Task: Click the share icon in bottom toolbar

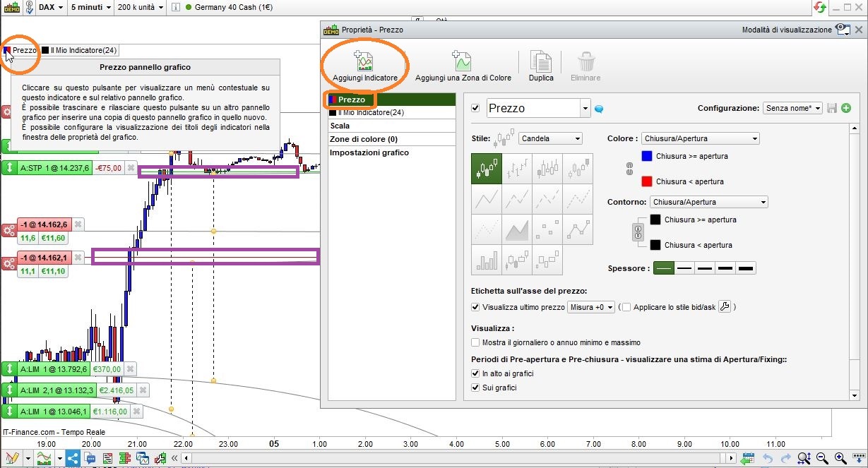Action: (x=73, y=459)
